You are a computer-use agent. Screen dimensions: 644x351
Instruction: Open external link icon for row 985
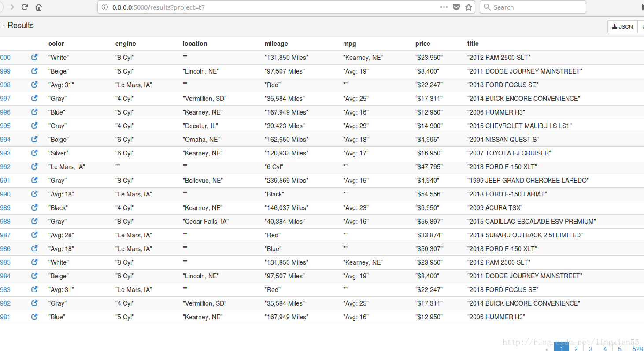(x=34, y=262)
